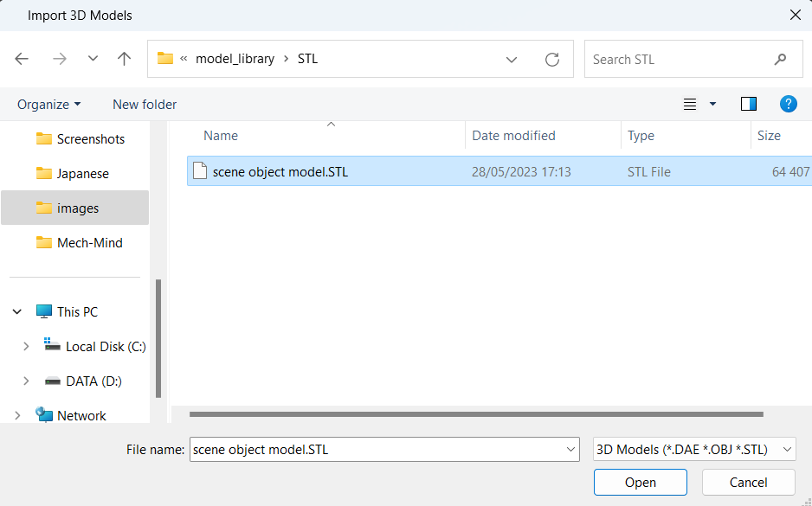The width and height of the screenshot is (812, 506).
Task: Click the horizontal scrollbar of file list
Action: tap(476, 414)
